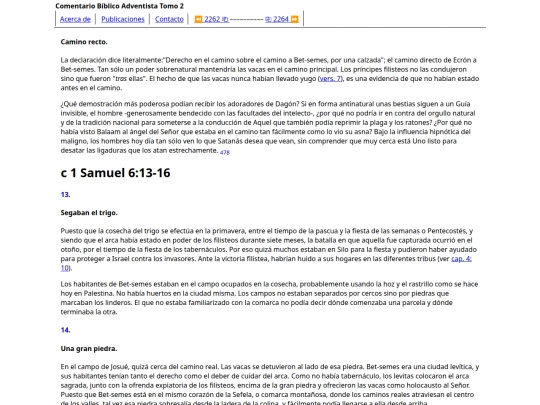Viewport: 540px width, 405px height.
Task: Click the orange previous-page arrow icon
Action: (x=198, y=19)
